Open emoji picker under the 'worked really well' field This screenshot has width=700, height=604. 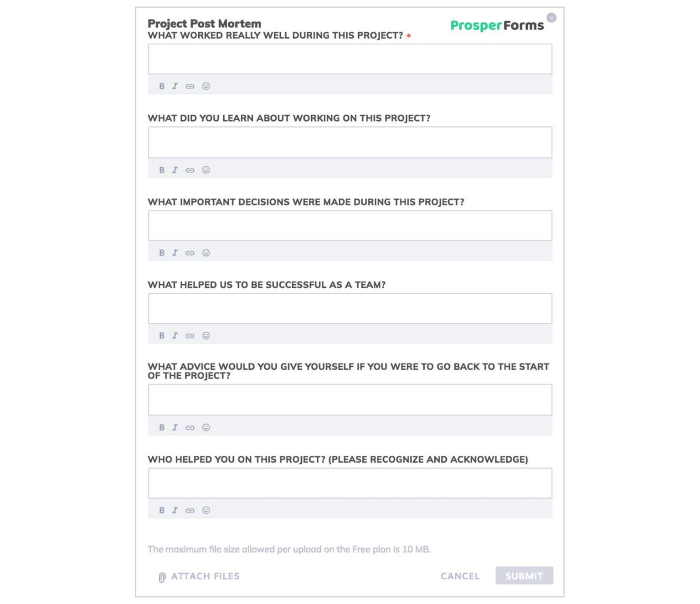pyautogui.click(x=206, y=86)
